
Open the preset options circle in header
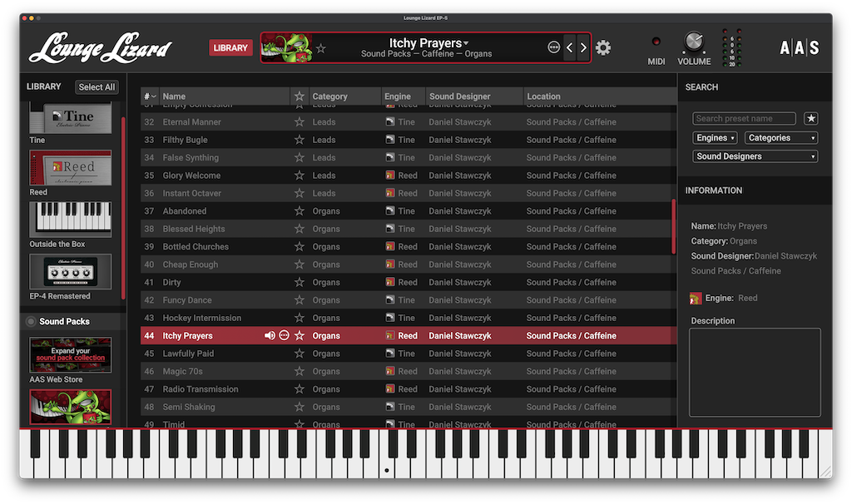553,47
